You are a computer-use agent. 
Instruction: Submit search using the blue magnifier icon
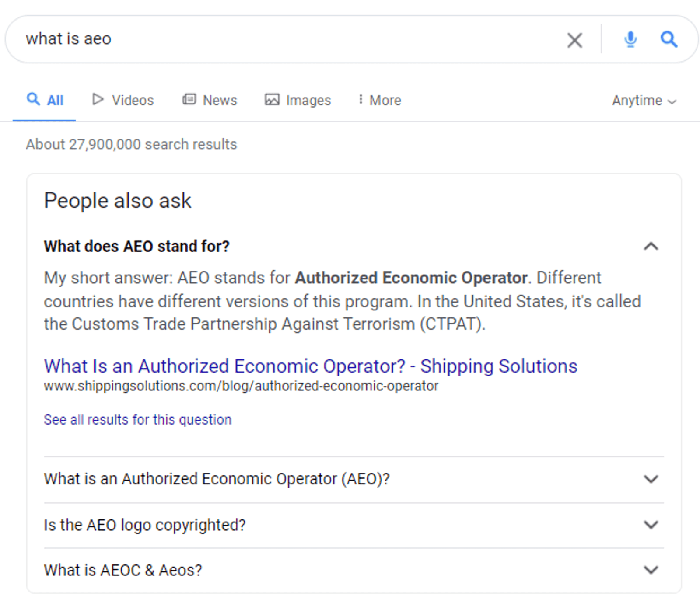[668, 39]
